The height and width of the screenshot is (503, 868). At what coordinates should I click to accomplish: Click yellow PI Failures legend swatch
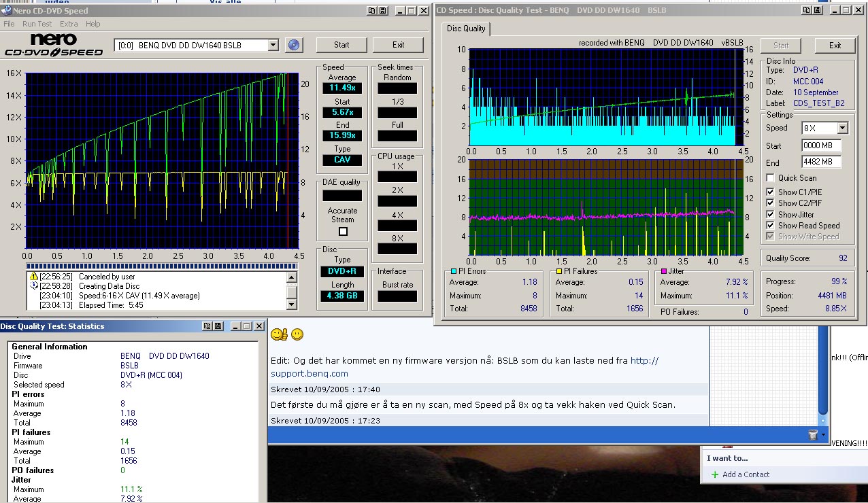coord(560,271)
